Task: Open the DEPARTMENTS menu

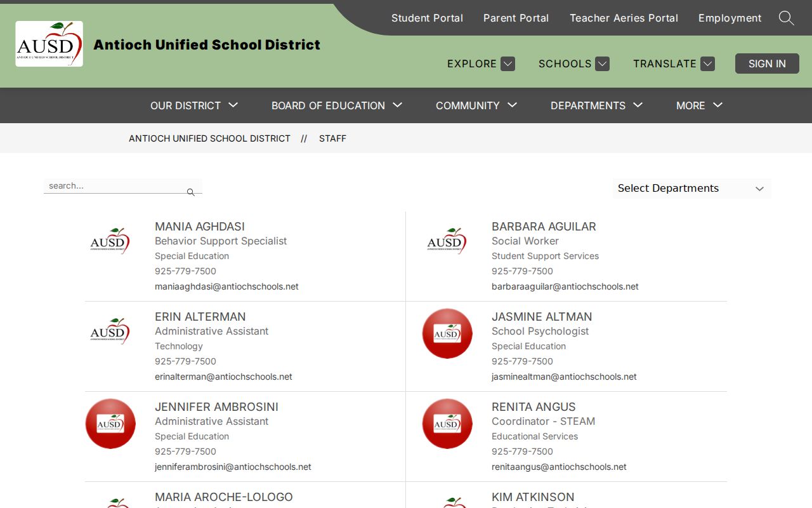Action: click(x=588, y=105)
